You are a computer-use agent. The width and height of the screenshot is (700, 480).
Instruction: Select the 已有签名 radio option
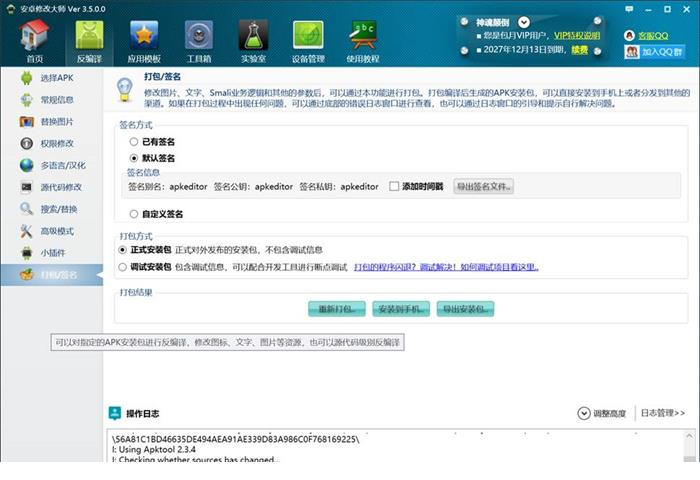134,142
